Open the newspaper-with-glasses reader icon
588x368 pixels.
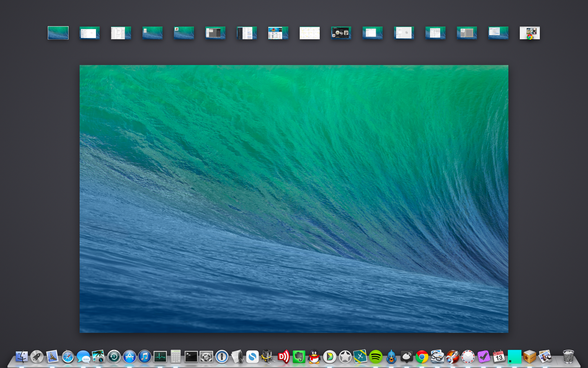(x=437, y=357)
